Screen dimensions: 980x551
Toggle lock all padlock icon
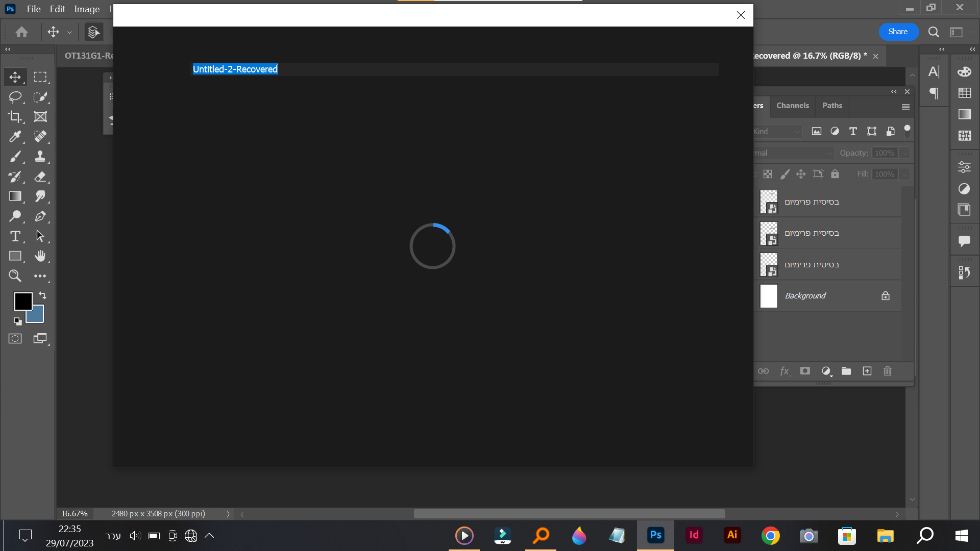pos(835,174)
